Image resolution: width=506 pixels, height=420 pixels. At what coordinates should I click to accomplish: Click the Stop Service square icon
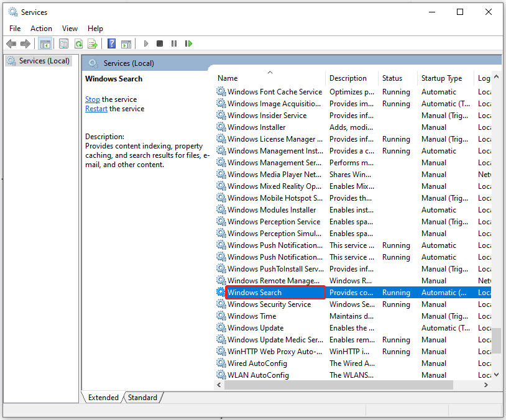pos(159,43)
